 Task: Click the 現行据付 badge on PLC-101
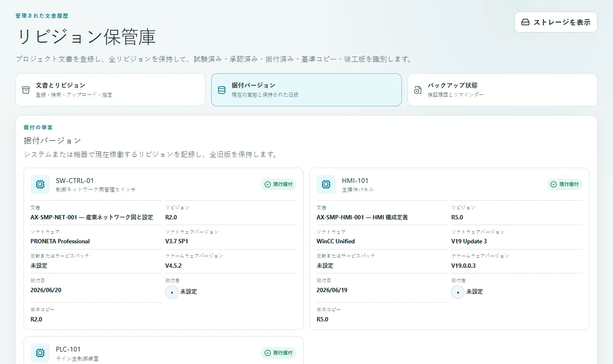279,353
